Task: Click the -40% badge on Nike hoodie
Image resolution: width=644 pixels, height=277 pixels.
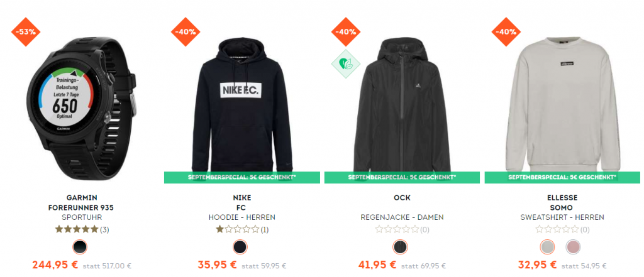Action: click(186, 31)
